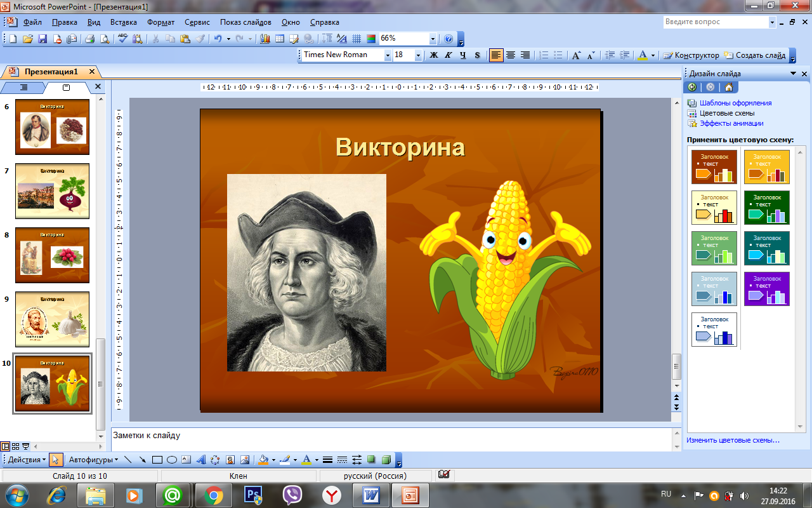Open the font size 18 dropdown
The image size is (812, 508).
(x=418, y=55)
